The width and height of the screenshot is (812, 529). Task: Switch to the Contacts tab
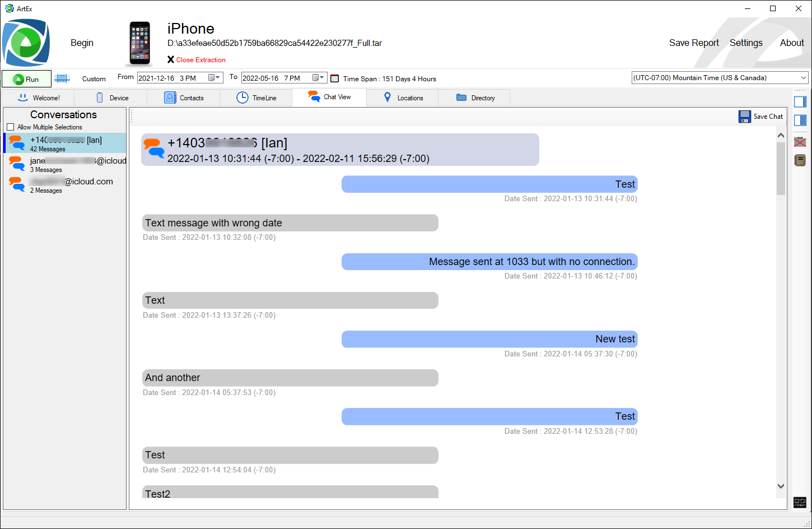(184, 98)
